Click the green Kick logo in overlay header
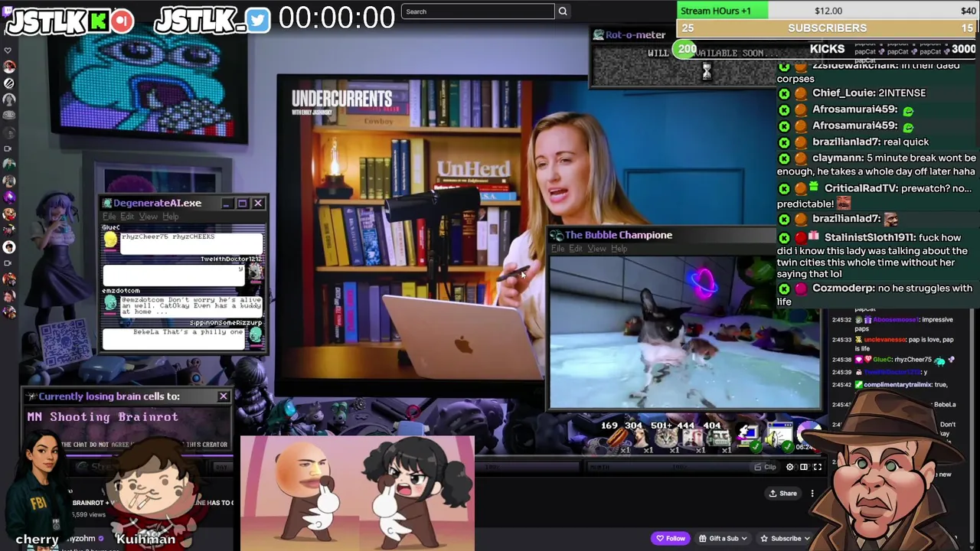The width and height of the screenshot is (980, 551). [x=98, y=21]
